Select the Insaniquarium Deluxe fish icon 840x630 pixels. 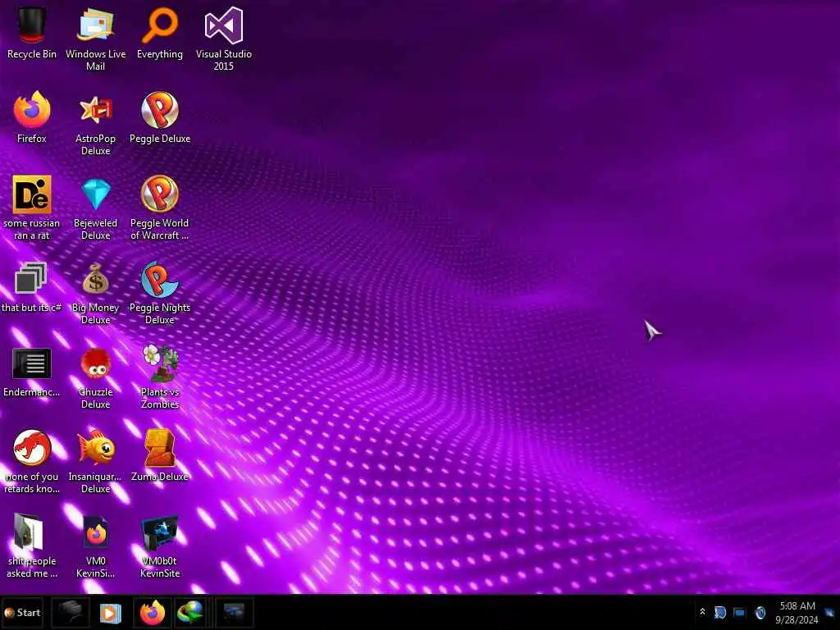point(95,461)
